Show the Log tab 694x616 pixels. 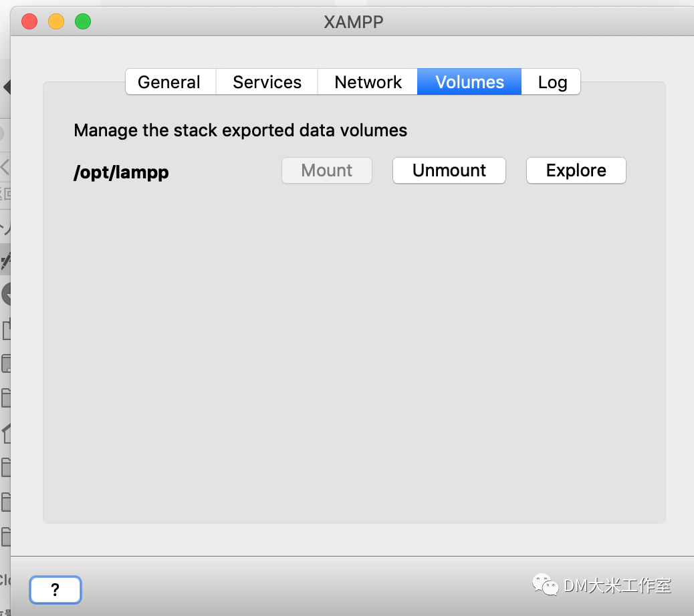[552, 82]
